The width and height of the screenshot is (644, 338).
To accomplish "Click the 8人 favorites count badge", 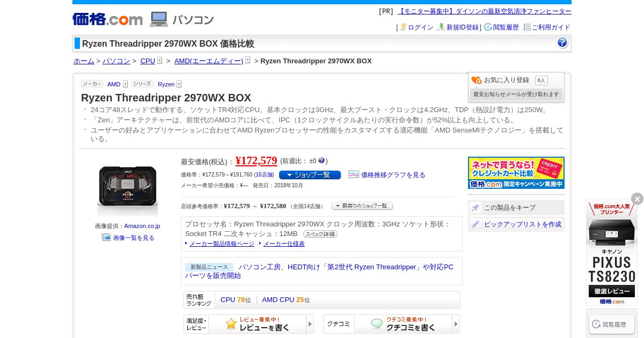I will 541,80.
